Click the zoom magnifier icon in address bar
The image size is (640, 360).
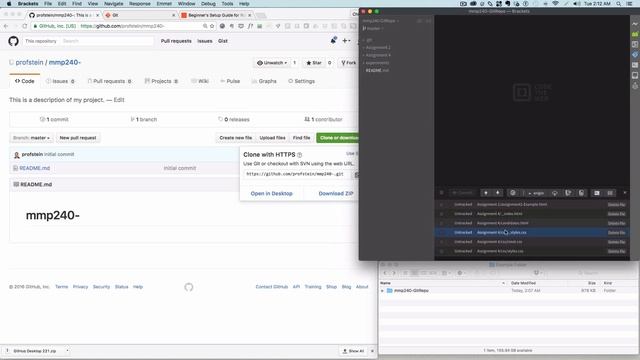(x=205, y=26)
